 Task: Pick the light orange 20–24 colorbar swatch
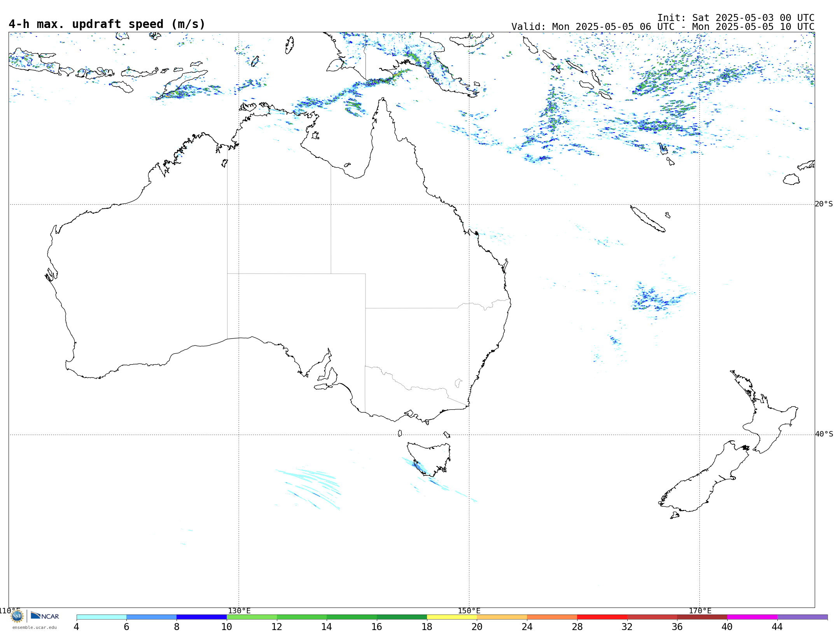[x=502, y=617]
